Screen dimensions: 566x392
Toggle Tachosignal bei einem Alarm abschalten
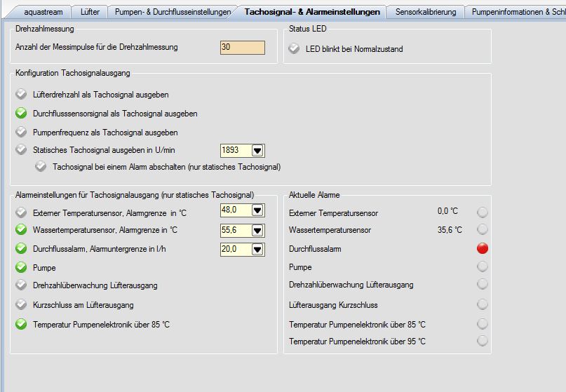pos(41,166)
